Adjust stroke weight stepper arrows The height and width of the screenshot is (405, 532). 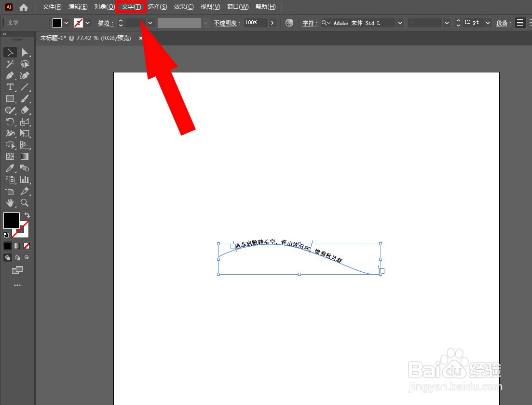(x=121, y=23)
